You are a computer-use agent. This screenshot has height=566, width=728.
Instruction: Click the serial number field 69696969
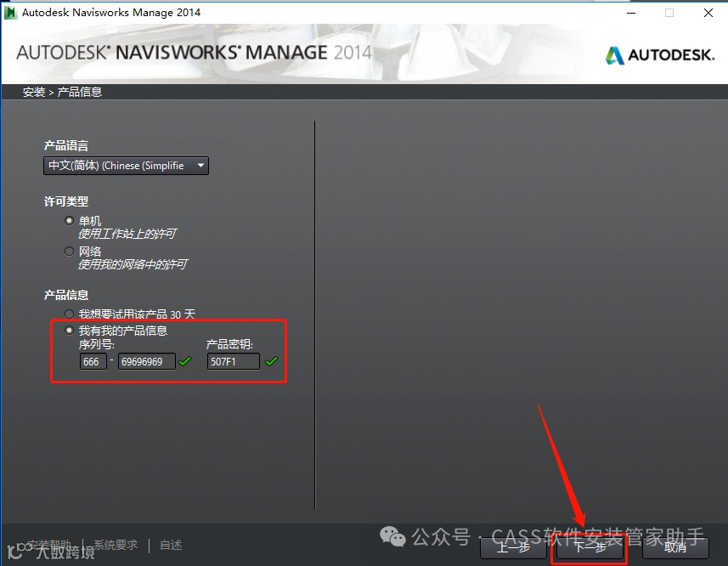click(147, 361)
